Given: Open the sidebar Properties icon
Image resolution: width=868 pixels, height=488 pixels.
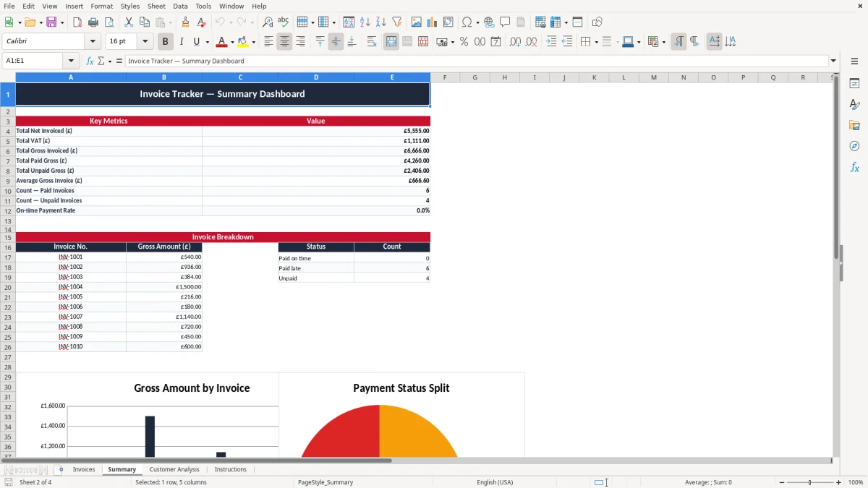Looking at the screenshot, I should click(854, 84).
